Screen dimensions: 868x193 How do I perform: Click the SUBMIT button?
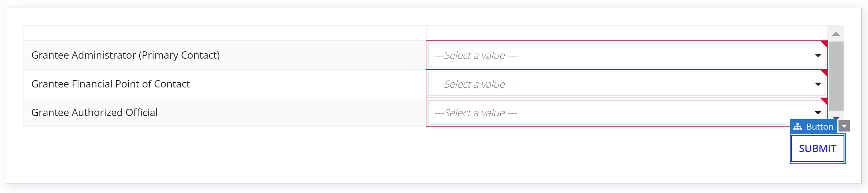[x=818, y=149]
